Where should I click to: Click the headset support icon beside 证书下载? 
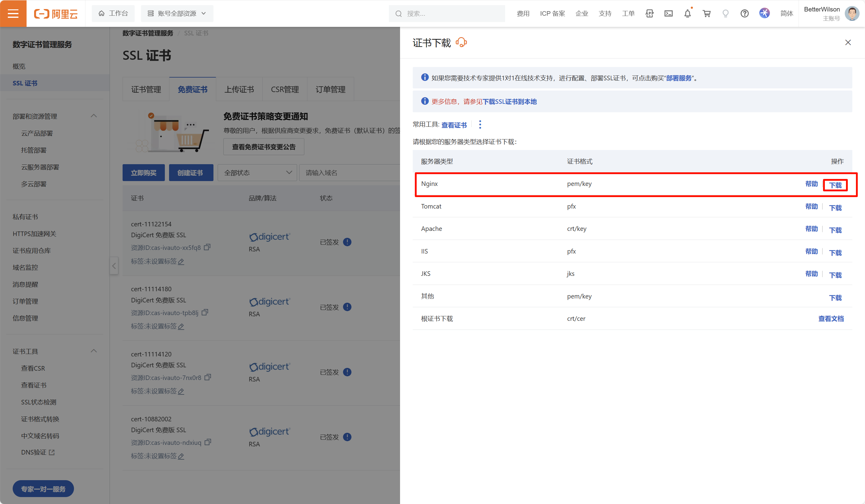tap(461, 43)
